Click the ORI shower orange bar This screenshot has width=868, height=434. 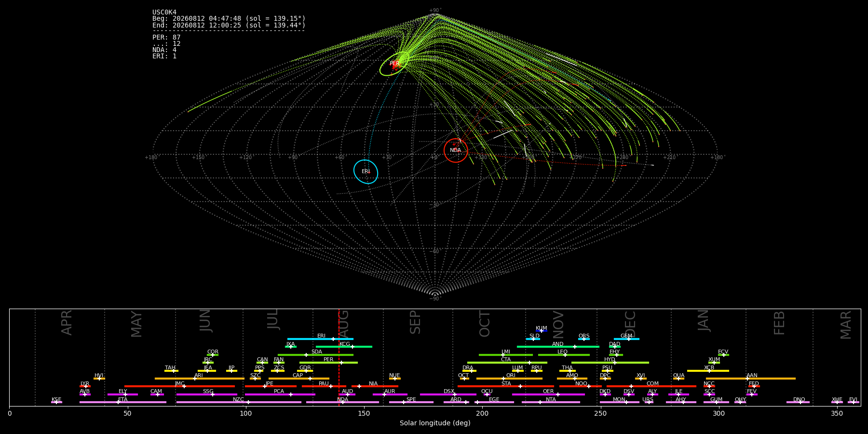(509, 379)
